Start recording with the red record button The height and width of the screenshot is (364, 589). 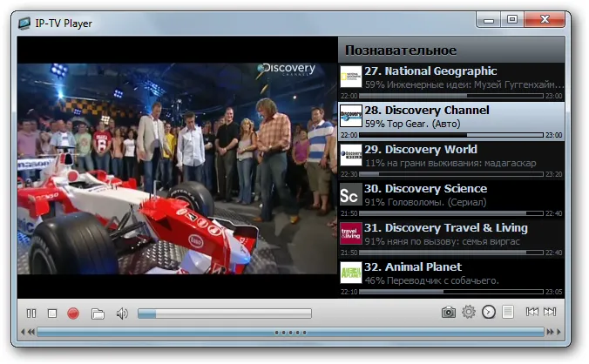[x=73, y=313]
